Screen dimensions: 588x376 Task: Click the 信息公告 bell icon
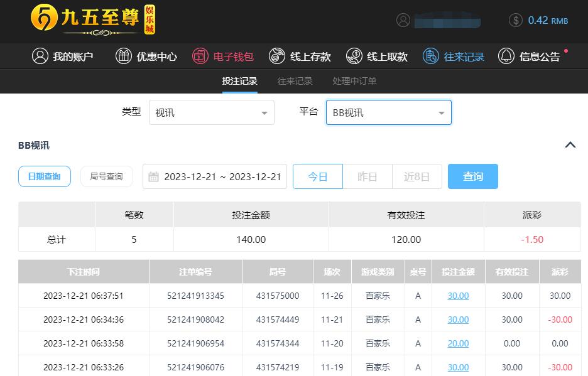coord(506,56)
